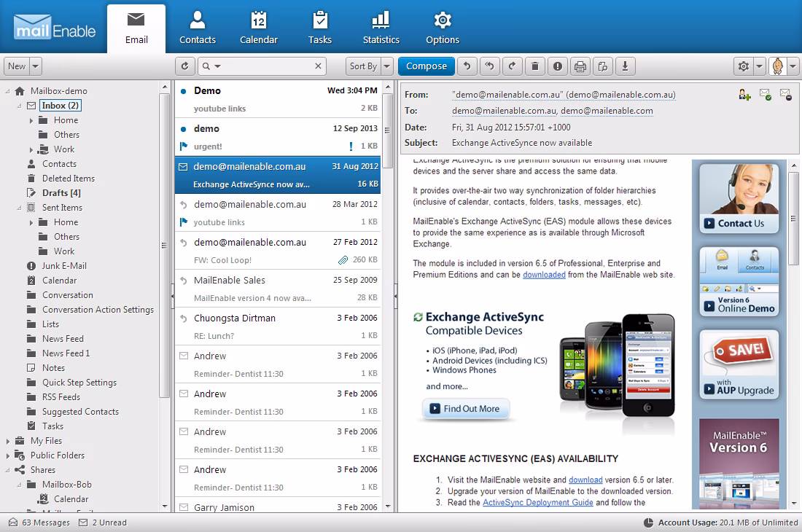Open the Compose mail reply arrow icon
Viewport: 802px width, 532px height.
467,66
